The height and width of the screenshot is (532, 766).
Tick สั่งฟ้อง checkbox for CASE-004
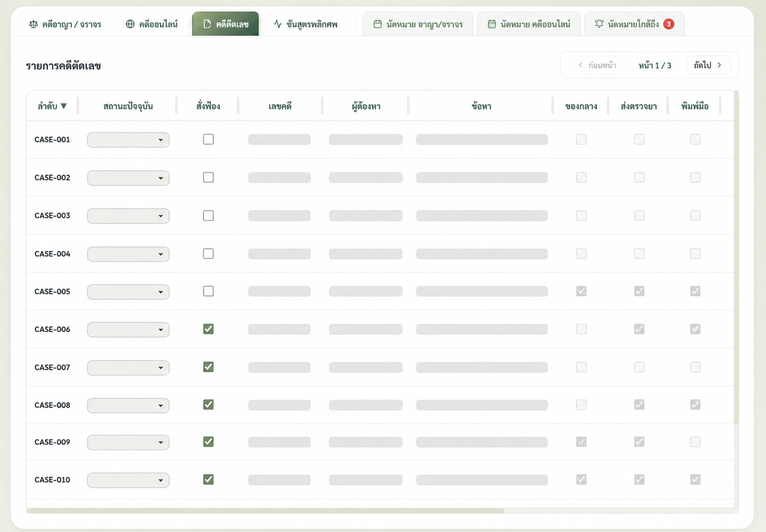coord(208,254)
